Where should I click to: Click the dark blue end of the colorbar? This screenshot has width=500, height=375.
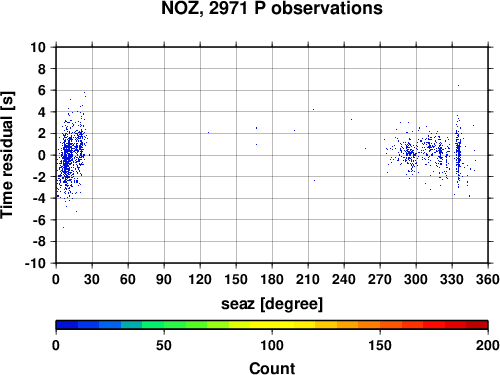pyautogui.click(x=67, y=325)
